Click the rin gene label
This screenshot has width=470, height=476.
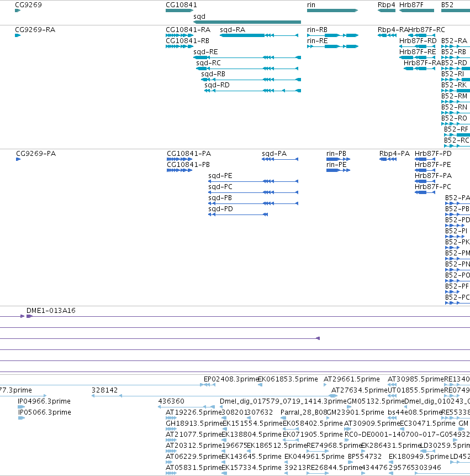(x=311, y=5)
